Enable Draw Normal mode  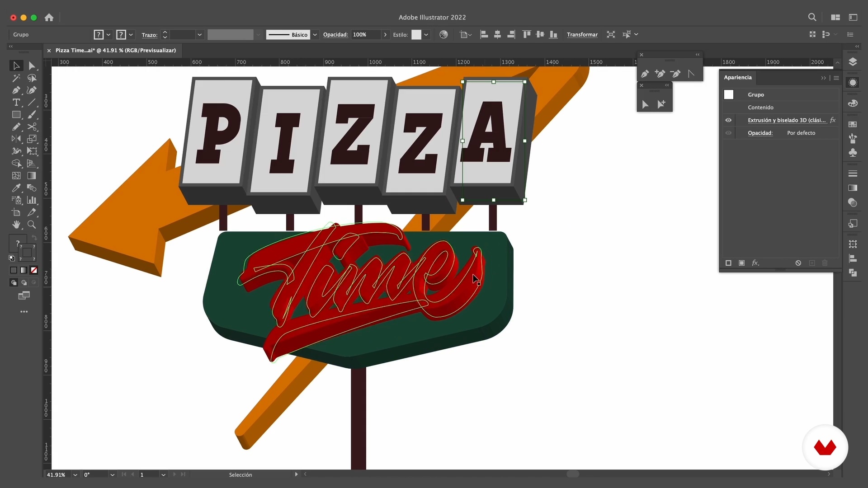[14, 282]
